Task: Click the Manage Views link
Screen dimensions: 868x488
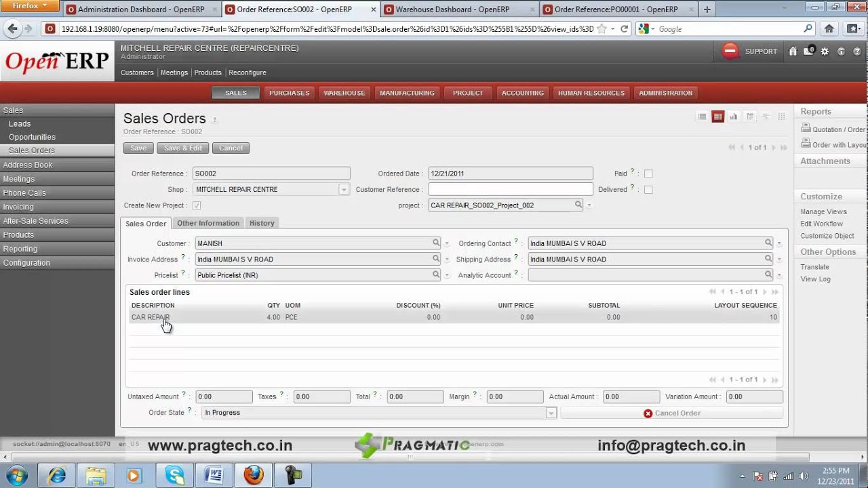Action: [823, 211]
